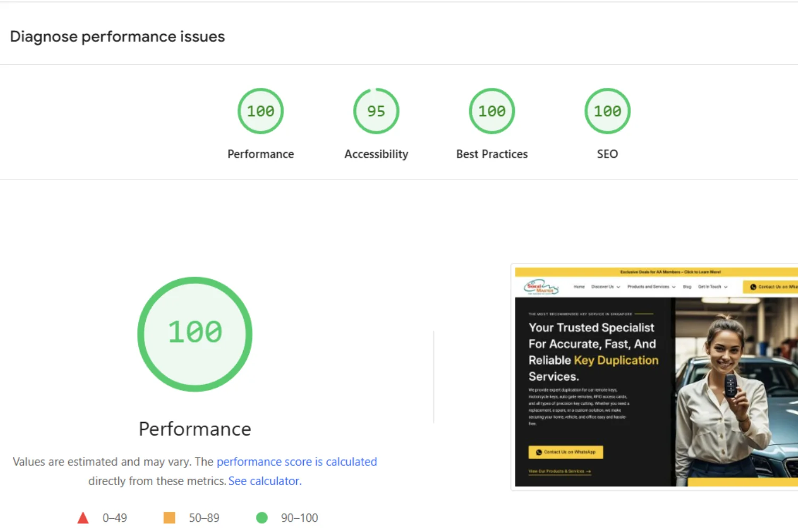Click the large Performance 100 gauge
This screenshot has height=532, width=798.
tap(195, 334)
